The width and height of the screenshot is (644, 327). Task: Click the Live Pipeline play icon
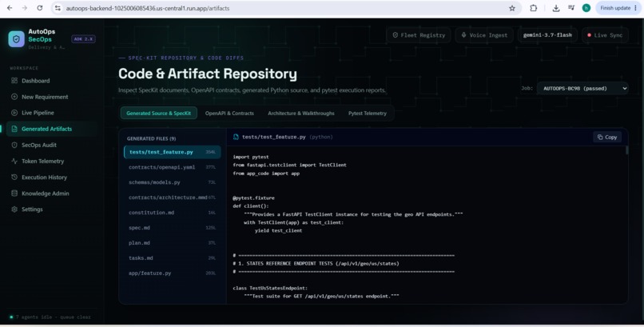14,113
